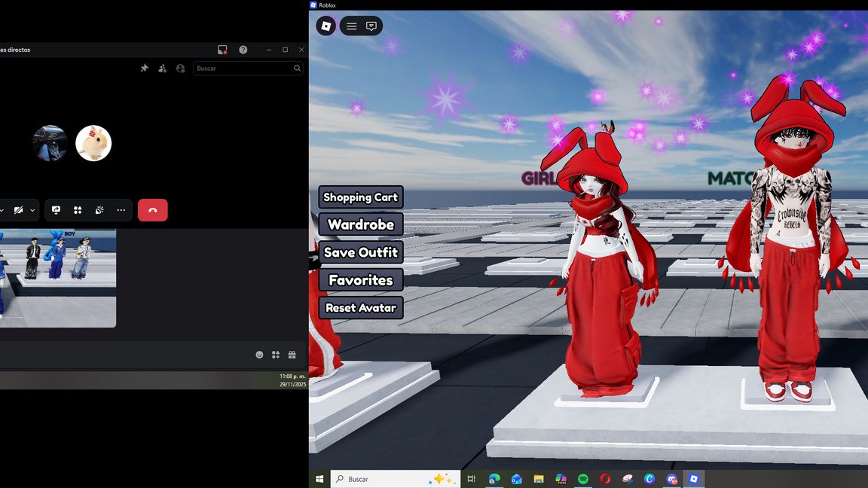Open Spotify from the taskbar
Image resolution: width=868 pixels, height=488 pixels.
pyautogui.click(x=583, y=479)
